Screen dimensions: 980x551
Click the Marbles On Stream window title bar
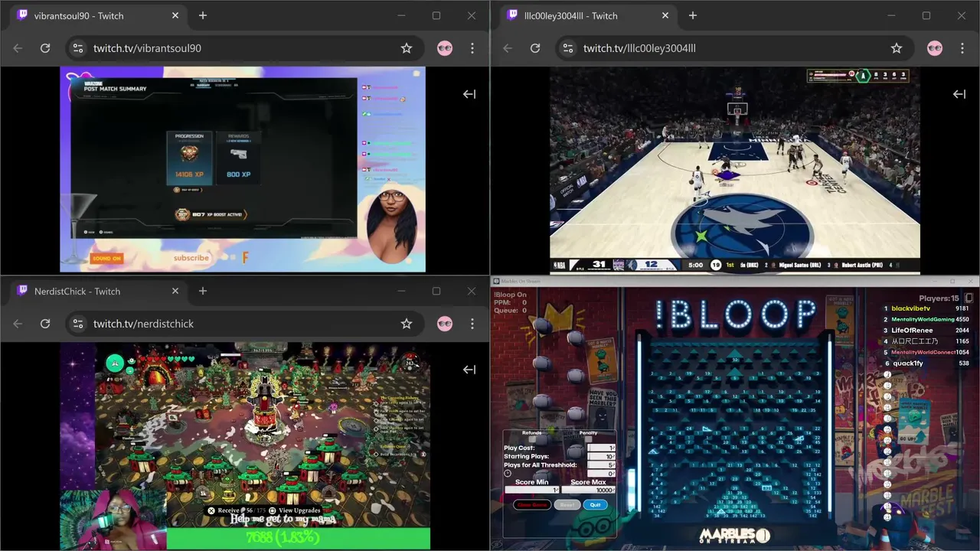coord(735,281)
